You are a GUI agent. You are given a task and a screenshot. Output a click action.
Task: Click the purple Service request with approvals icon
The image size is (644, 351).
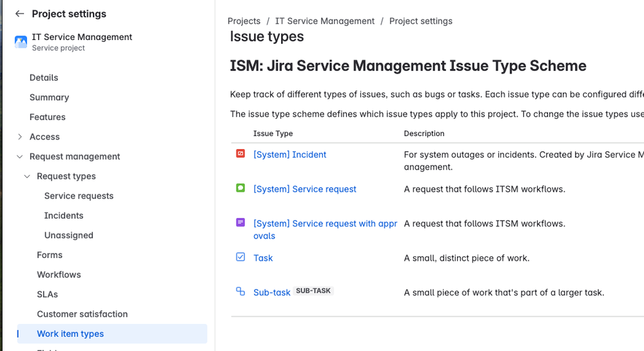pos(240,223)
